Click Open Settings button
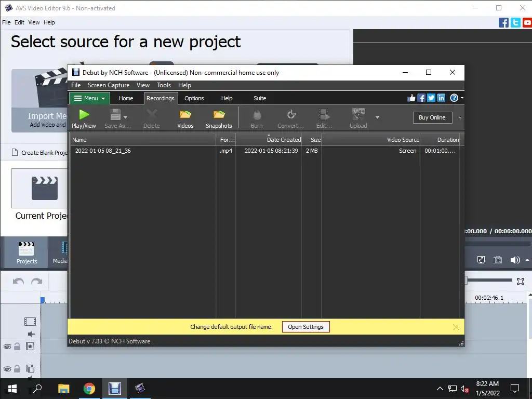This screenshot has width=532, height=399. (305, 327)
